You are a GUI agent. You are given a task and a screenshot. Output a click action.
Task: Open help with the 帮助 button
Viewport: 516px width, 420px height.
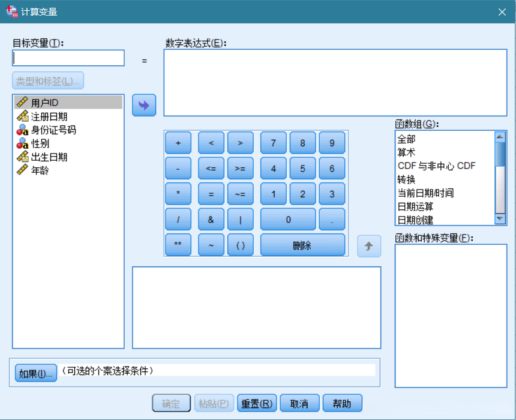[342, 403]
